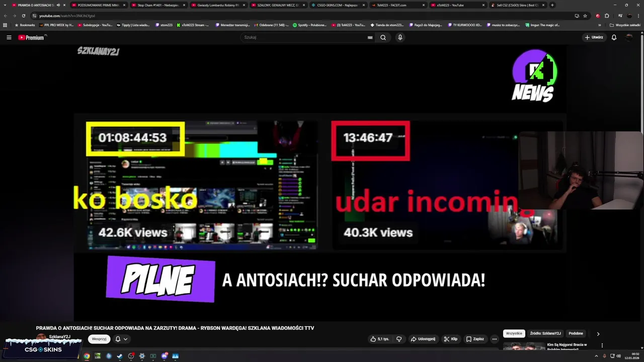Click the Wesprzyj support button
644x362 pixels.
(x=99, y=339)
